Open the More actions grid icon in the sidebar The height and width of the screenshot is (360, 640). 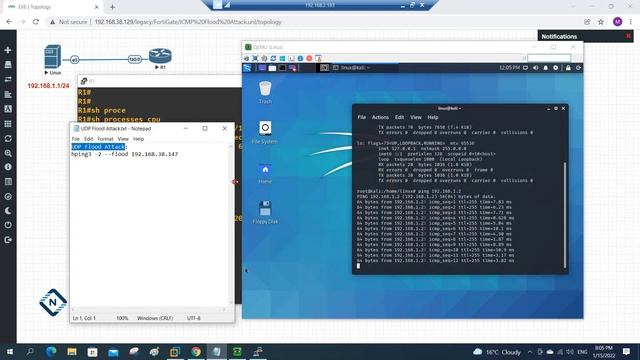pos(8,124)
